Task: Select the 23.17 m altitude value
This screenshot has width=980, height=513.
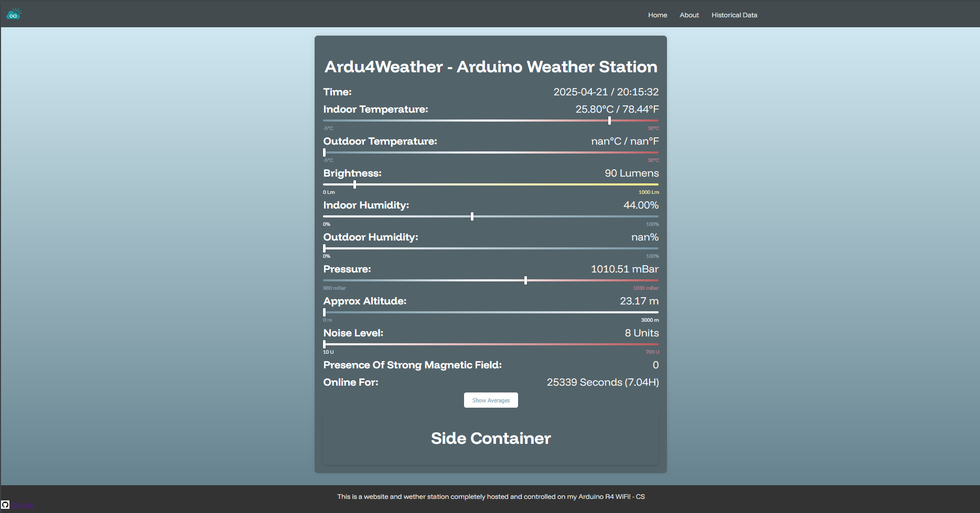Action: click(x=639, y=301)
